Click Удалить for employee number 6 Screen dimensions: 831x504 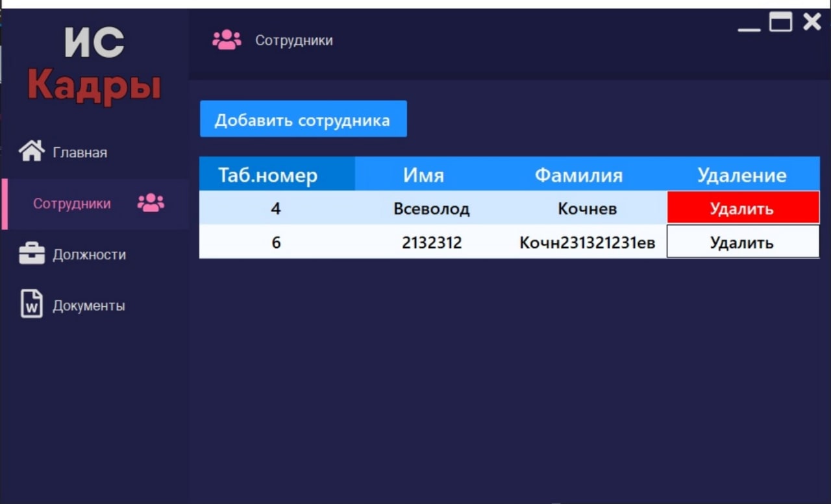pos(743,242)
